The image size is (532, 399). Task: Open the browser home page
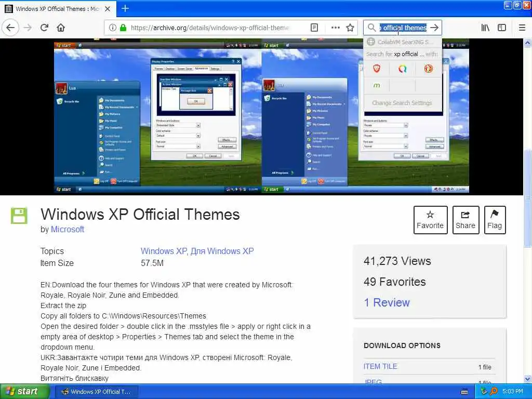tap(61, 28)
